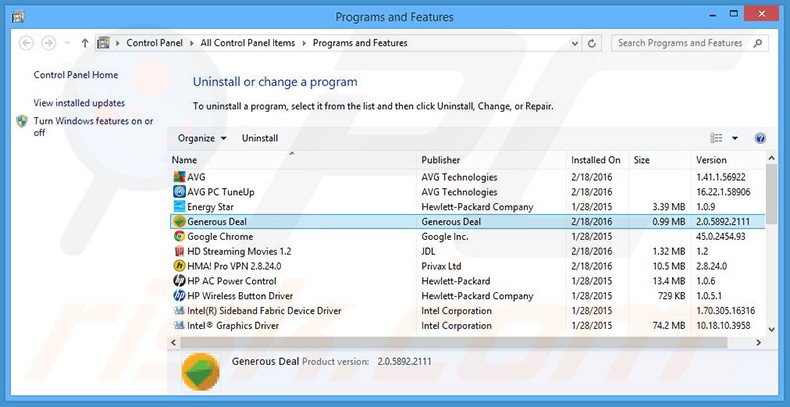Viewport: 790px width, 407px height.
Task: Select HD Streaming Movies 1.2 name
Action: 239,251
